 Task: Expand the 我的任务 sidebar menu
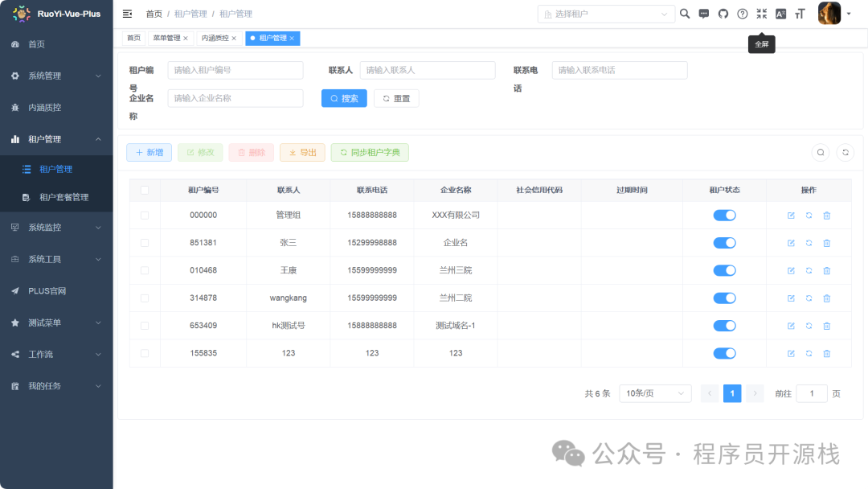56,386
